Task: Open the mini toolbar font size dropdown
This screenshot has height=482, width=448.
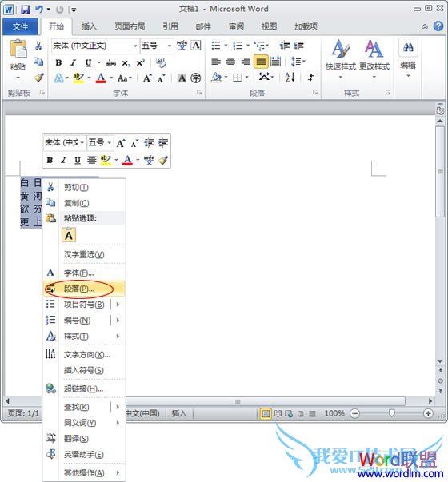Action: (x=110, y=142)
